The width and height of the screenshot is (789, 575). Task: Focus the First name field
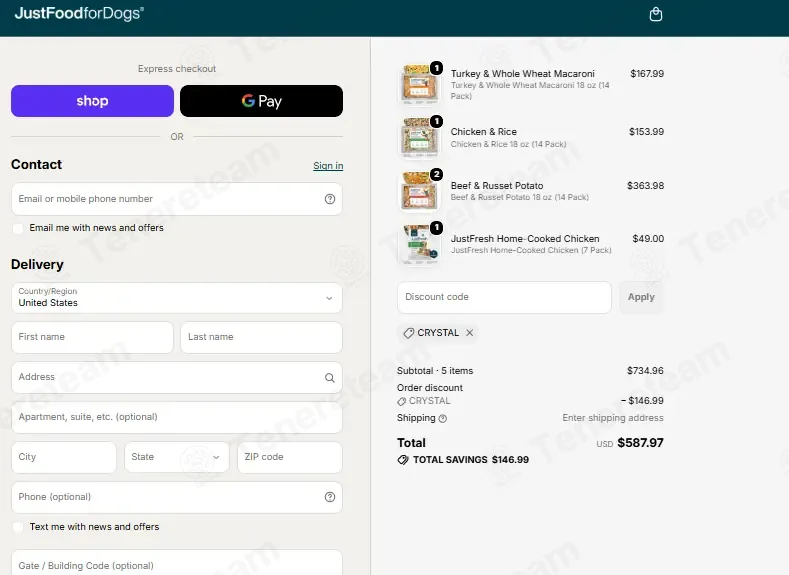(x=92, y=337)
